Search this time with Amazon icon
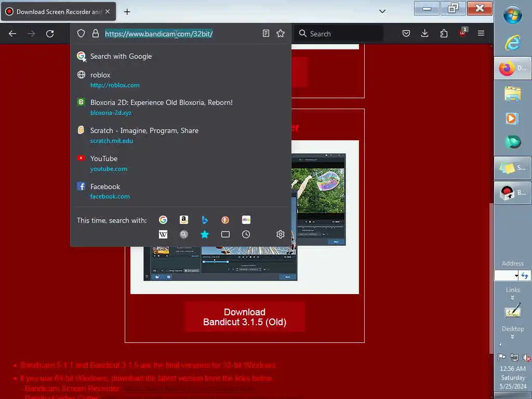 click(184, 220)
